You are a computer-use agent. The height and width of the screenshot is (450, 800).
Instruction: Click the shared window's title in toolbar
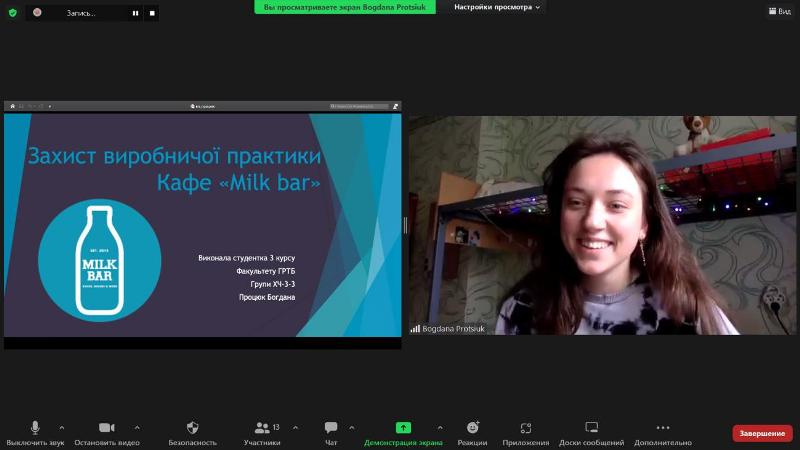(x=203, y=106)
